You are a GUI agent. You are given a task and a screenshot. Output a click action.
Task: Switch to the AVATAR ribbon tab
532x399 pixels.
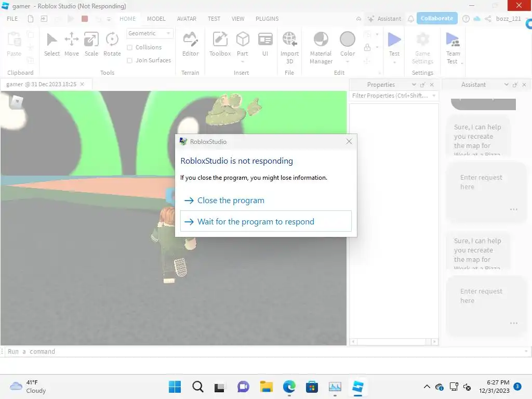click(x=187, y=19)
